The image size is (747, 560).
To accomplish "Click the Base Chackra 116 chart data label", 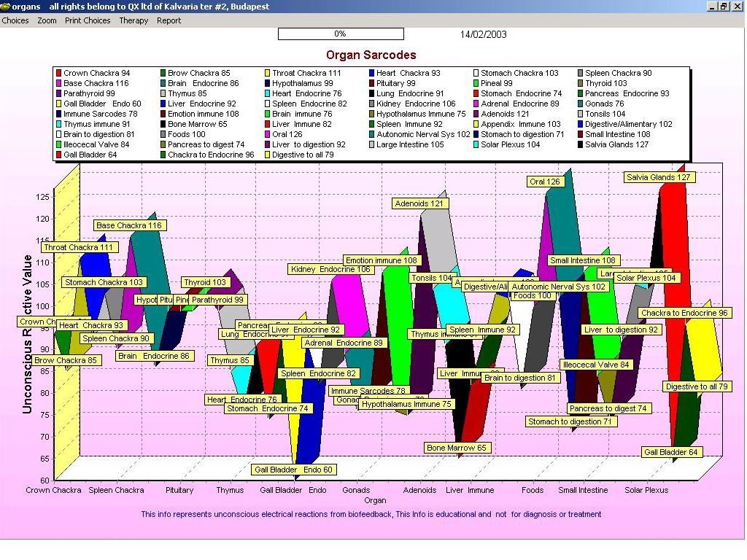I will point(129,225).
